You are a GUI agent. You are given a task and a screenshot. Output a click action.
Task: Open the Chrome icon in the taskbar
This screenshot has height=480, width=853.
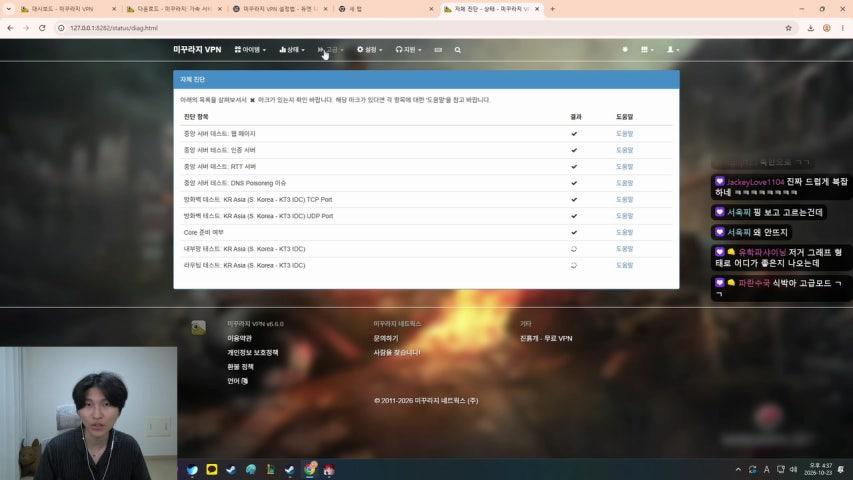(x=310, y=469)
